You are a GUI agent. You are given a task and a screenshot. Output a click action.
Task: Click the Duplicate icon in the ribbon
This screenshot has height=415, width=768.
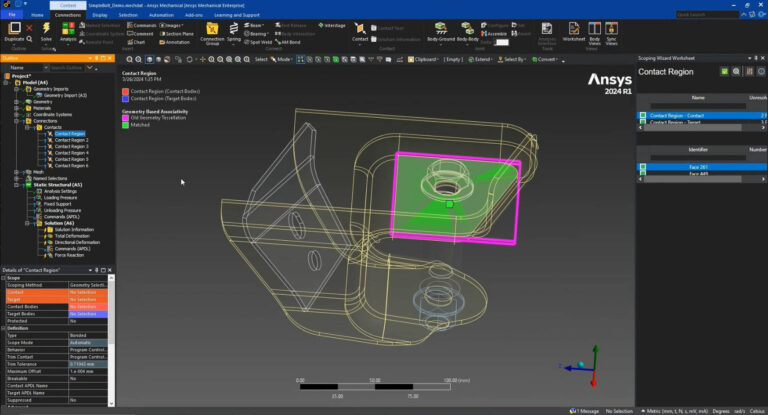point(14,28)
